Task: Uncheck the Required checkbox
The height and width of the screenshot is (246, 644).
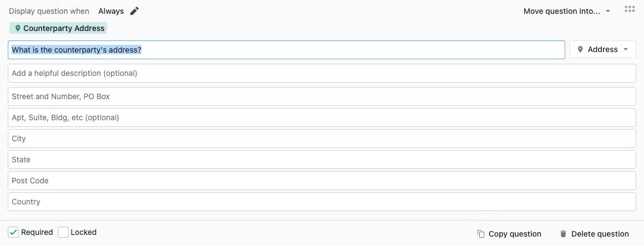Action: (13, 233)
